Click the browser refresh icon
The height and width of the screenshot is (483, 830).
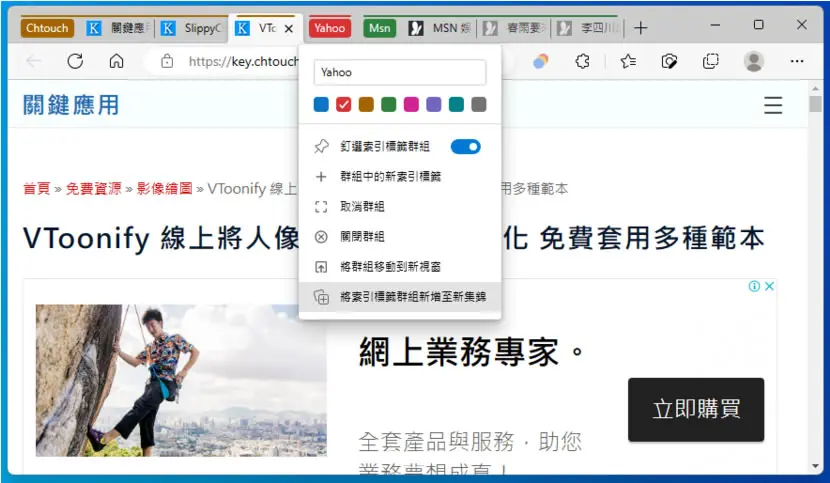point(75,61)
